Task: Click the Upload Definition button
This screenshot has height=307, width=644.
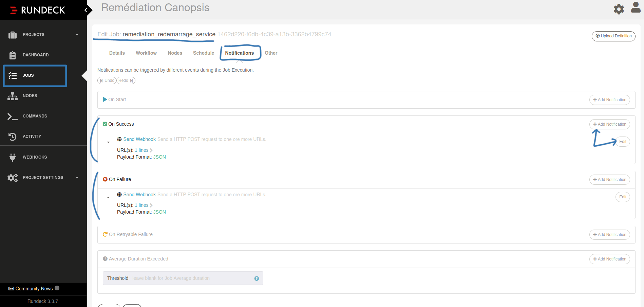Action: [x=613, y=36]
